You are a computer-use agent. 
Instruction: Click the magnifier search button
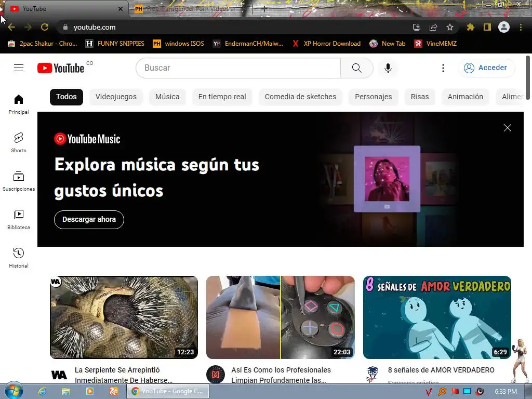(356, 68)
